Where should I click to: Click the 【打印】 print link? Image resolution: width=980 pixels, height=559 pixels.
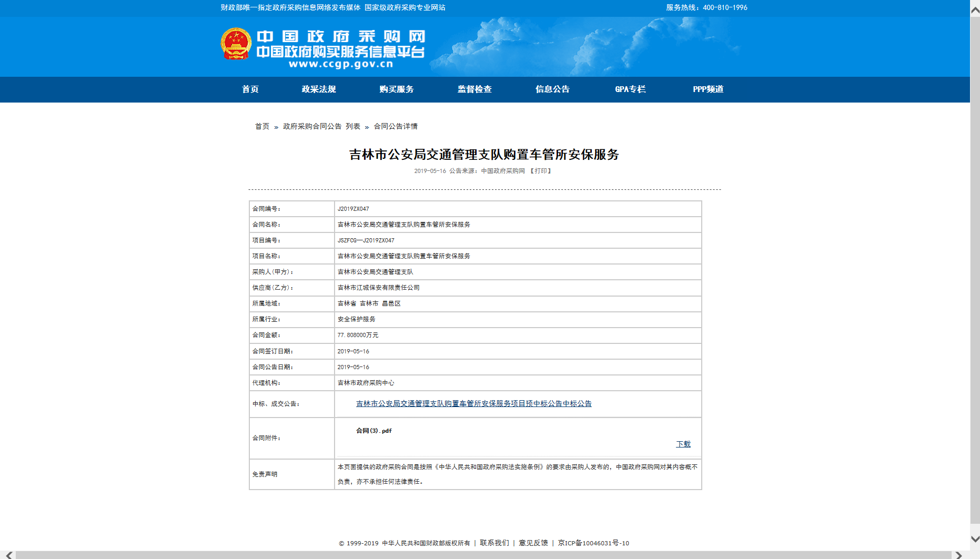click(540, 171)
